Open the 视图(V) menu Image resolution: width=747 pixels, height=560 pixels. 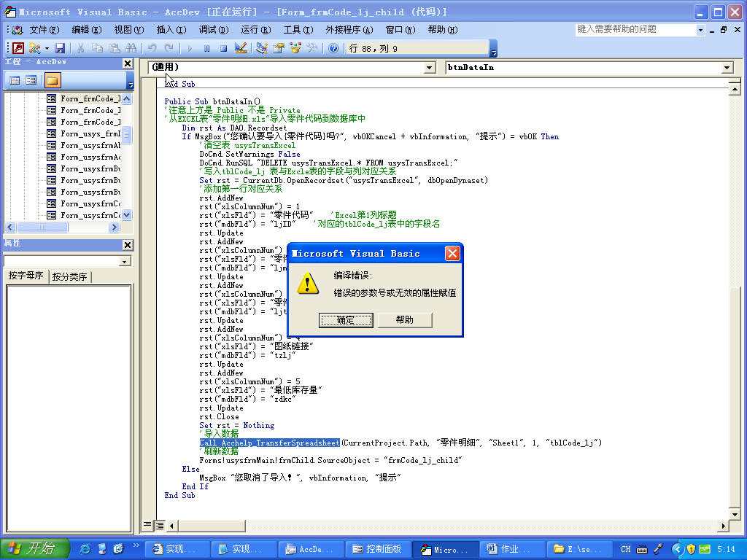(129, 30)
